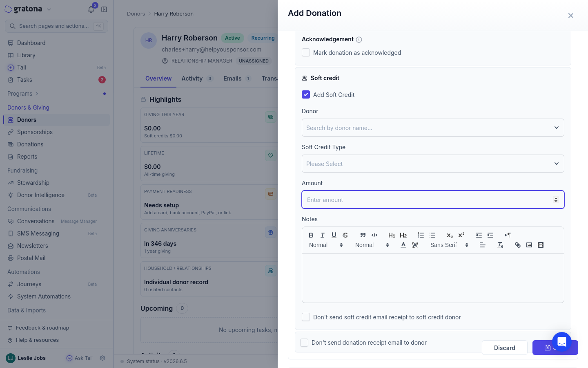This screenshot has height=368, width=588.
Task: Switch to Overview tab
Action: click(x=158, y=79)
